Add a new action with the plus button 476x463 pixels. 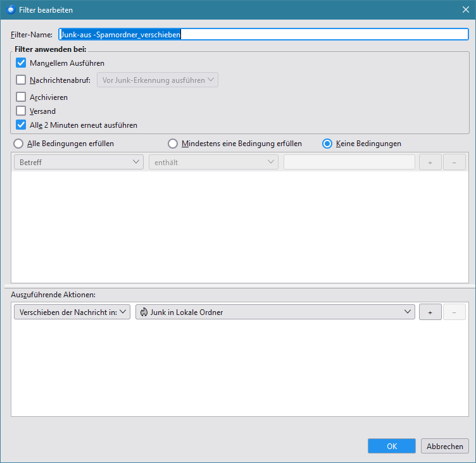(430, 312)
